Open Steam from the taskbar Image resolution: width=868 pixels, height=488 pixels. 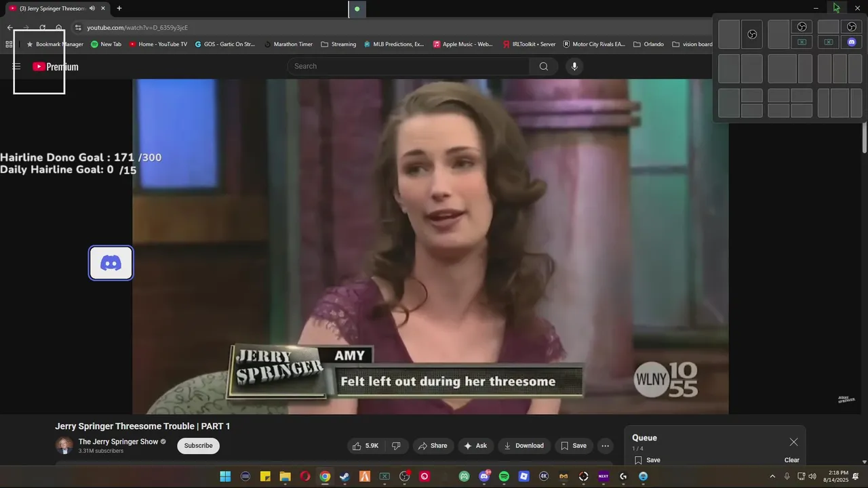click(344, 476)
